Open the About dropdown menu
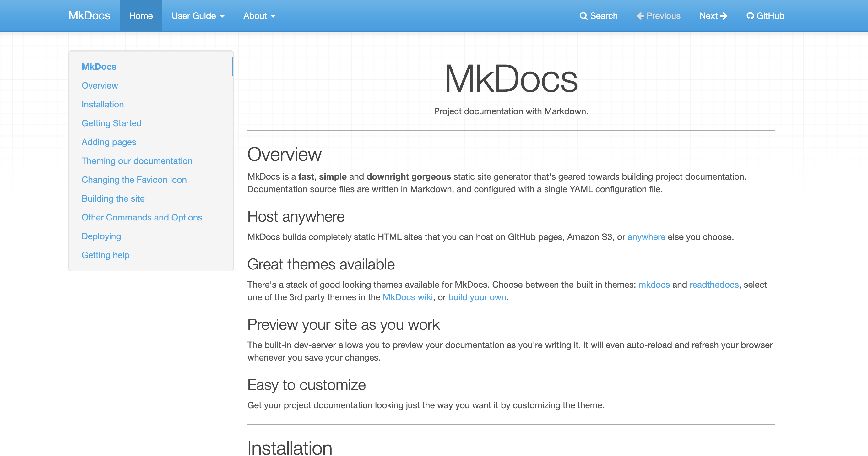Screen dimensions: 868x456 (259, 16)
